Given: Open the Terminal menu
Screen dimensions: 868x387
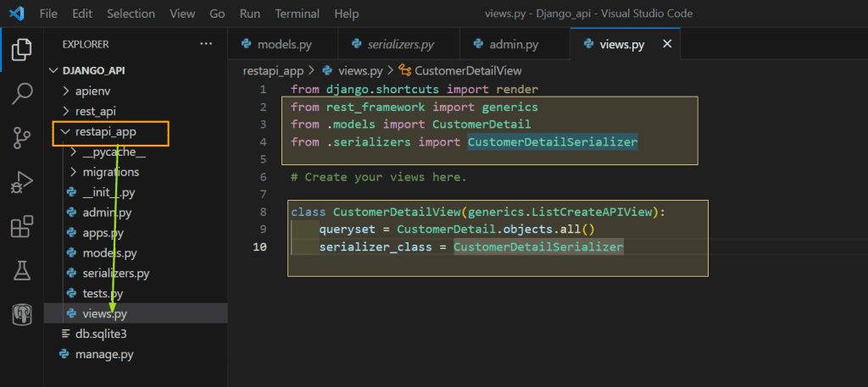Looking at the screenshot, I should click(298, 14).
